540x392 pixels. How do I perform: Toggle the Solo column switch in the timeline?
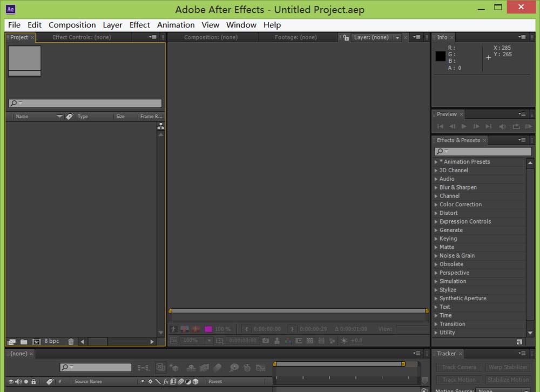pyautogui.click(x=26, y=381)
